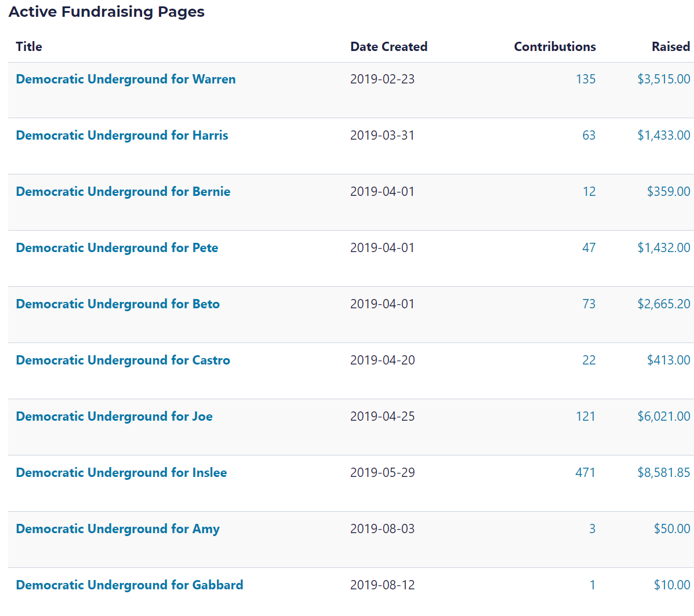Click Democratic Underground for Amy link
The image size is (694, 616).
click(118, 529)
